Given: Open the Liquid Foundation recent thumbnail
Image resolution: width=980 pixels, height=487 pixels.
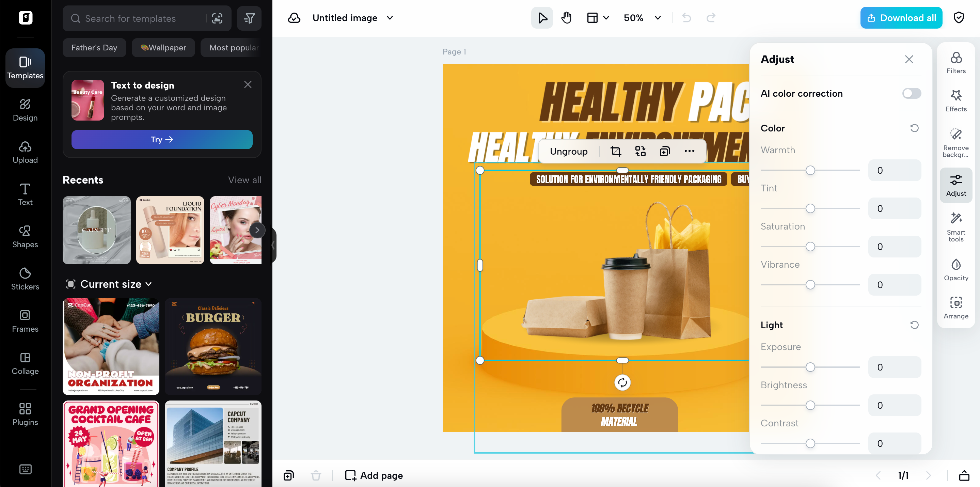Looking at the screenshot, I should point(170,230).
